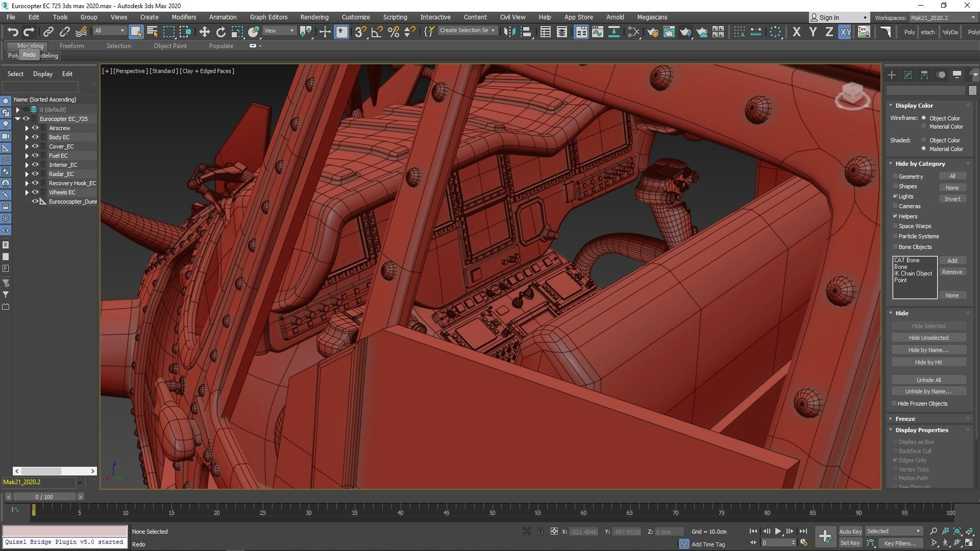Open the Render Setup teapot icon
980x551 pixels.
[x=653, y=32]
